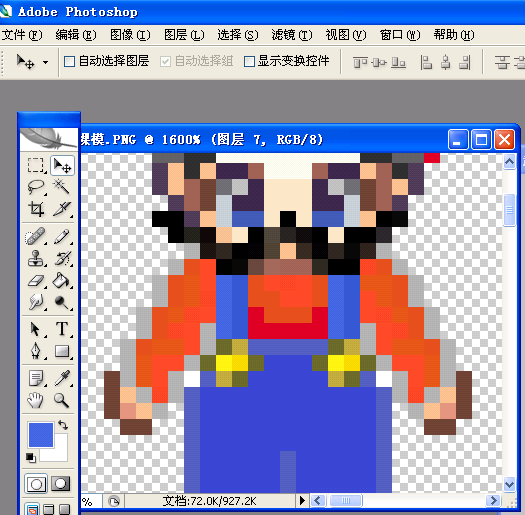Select the Paint Bucket tool
The width and height of the screenshot is (525, 515).
pyautogui.click(x=62, y=280)
